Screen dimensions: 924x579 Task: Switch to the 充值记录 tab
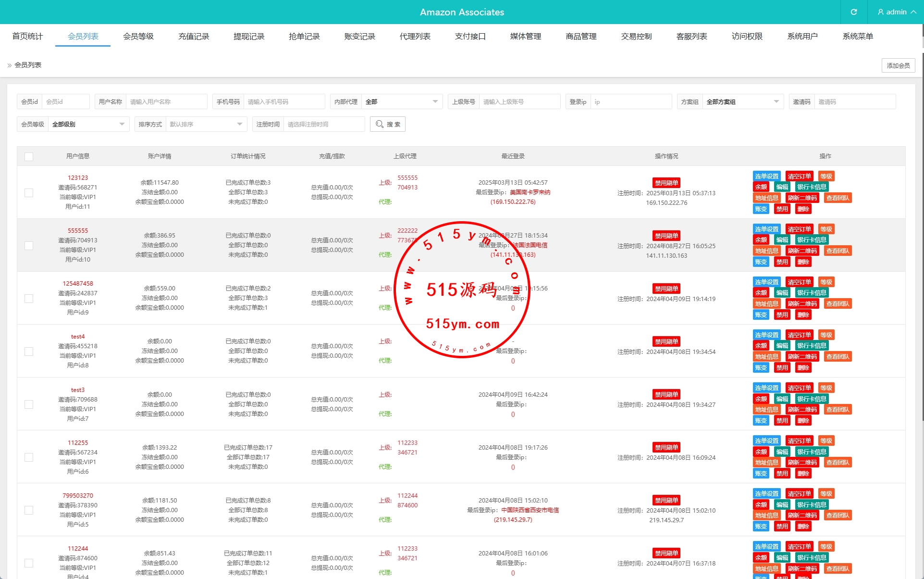[x=194, y=37]
